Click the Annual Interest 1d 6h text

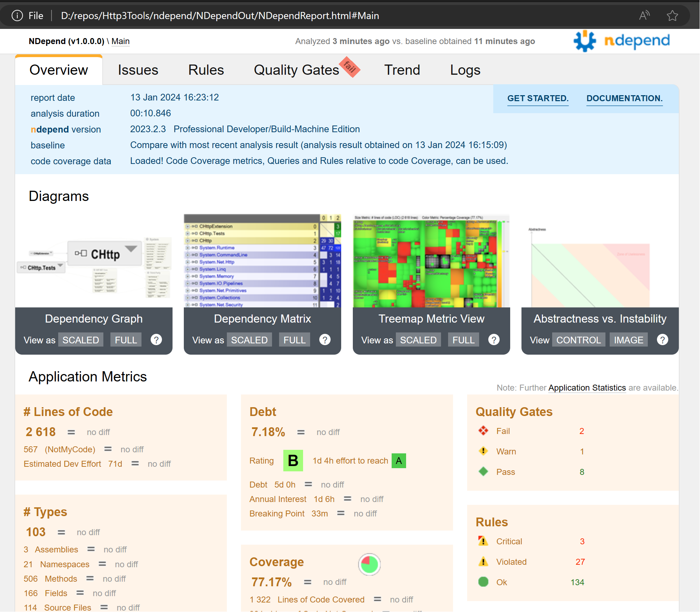tap(292, 499)
